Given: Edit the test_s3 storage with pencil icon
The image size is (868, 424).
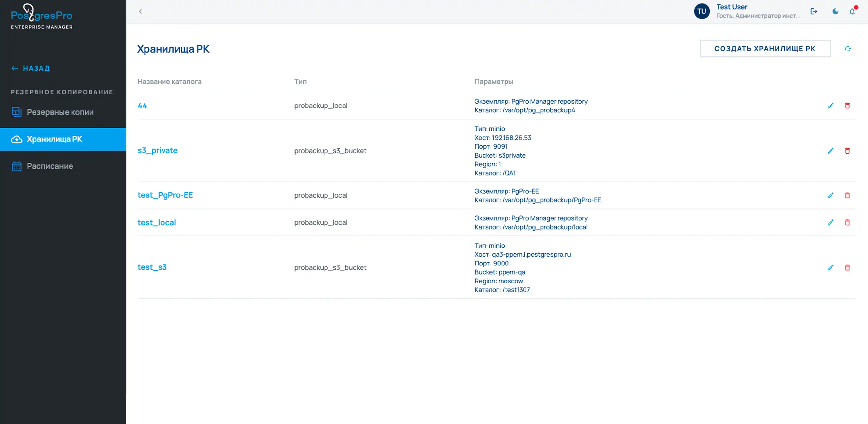Looking at the screenshot, I should point(830,267).
